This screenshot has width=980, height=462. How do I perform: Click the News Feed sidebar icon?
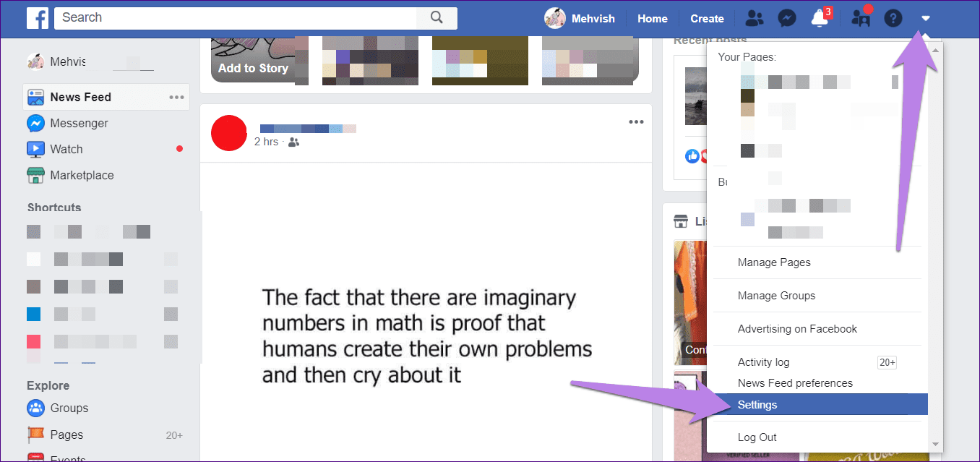36,97
